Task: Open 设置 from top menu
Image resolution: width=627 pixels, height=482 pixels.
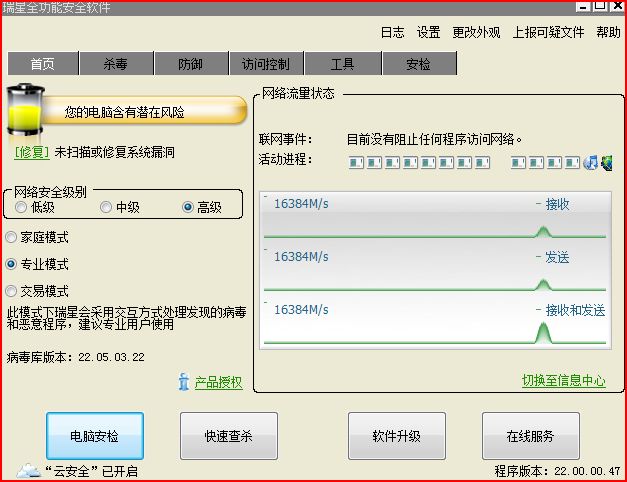Action: (428, 32)
